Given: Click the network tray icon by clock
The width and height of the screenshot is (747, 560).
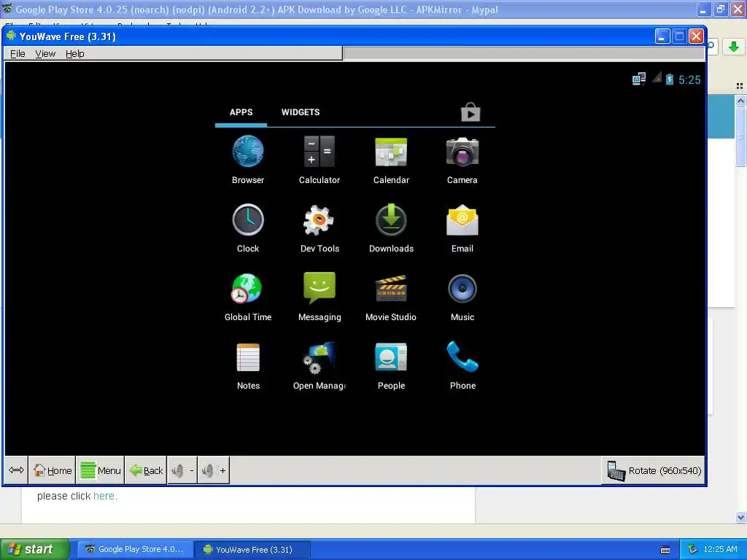Looking at the screenshot, I should [x=692, y=550].
